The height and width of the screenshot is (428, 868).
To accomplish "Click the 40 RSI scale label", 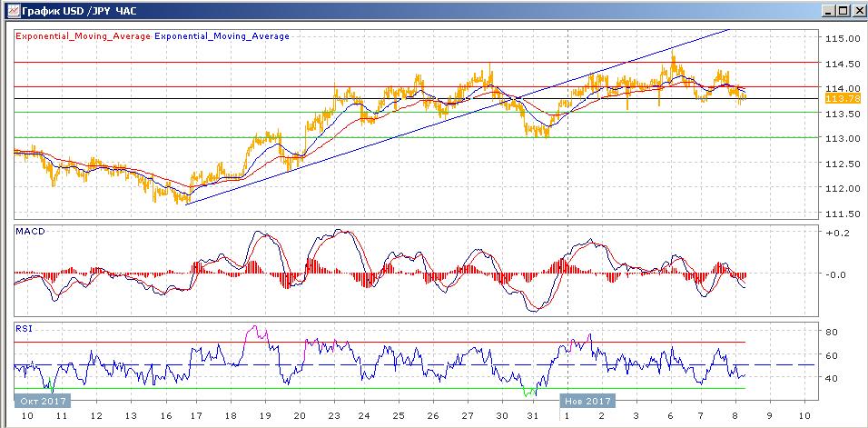I will [831, 378].
